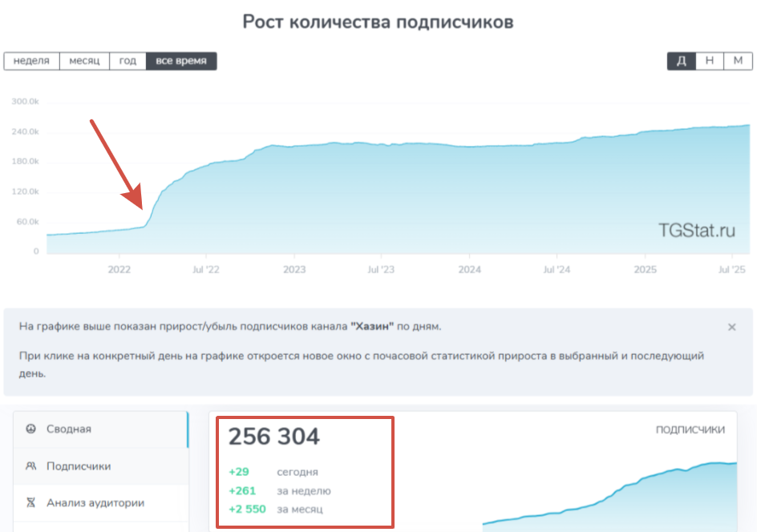
Task: Click the 240.0k y-axis label
Action: click(25, 131)
